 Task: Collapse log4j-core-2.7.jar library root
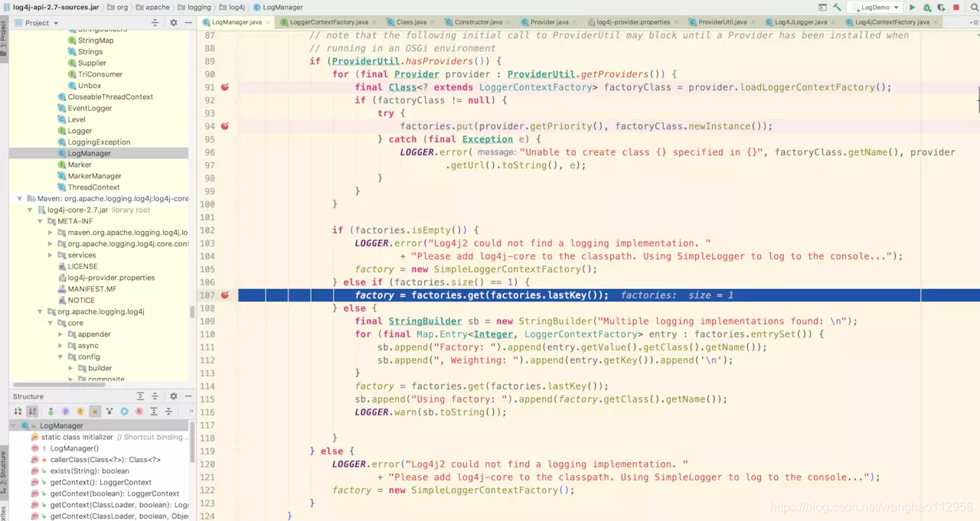pyautogui.click(x=31, y=210)
